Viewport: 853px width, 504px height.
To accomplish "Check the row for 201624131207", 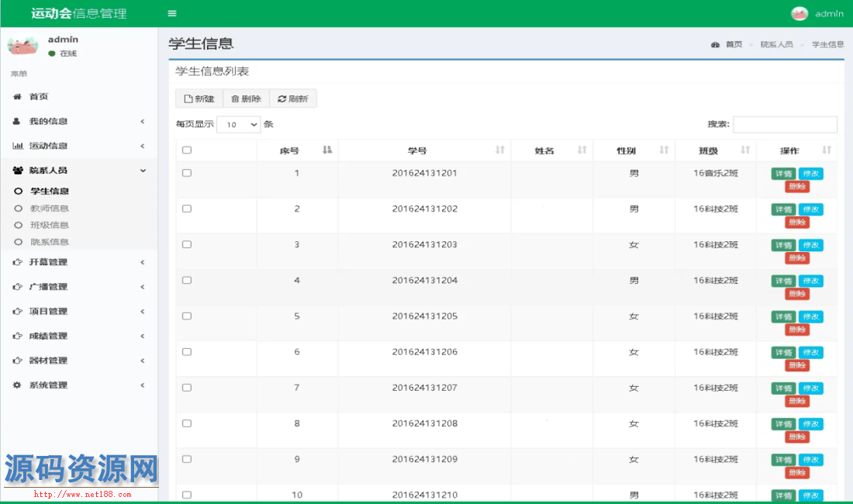I will [x=187, y=388].
